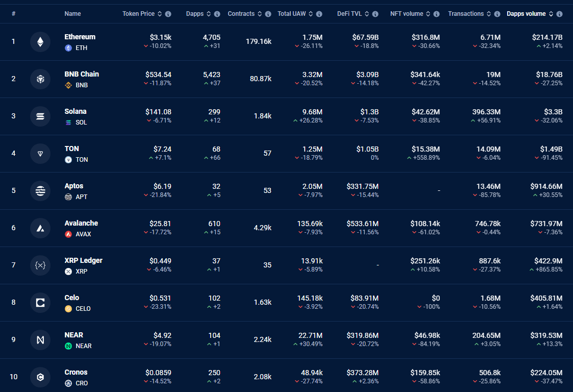Open the Ethereum chain link
Image resolution: width=573 pixels, height=392 pixels.
tap(80, 37)
